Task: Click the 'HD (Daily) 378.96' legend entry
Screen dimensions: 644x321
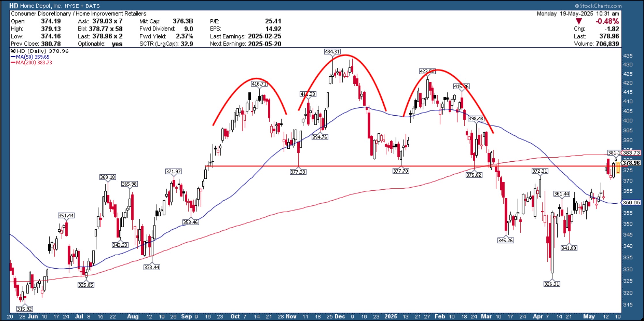Action: click(40, 51)
